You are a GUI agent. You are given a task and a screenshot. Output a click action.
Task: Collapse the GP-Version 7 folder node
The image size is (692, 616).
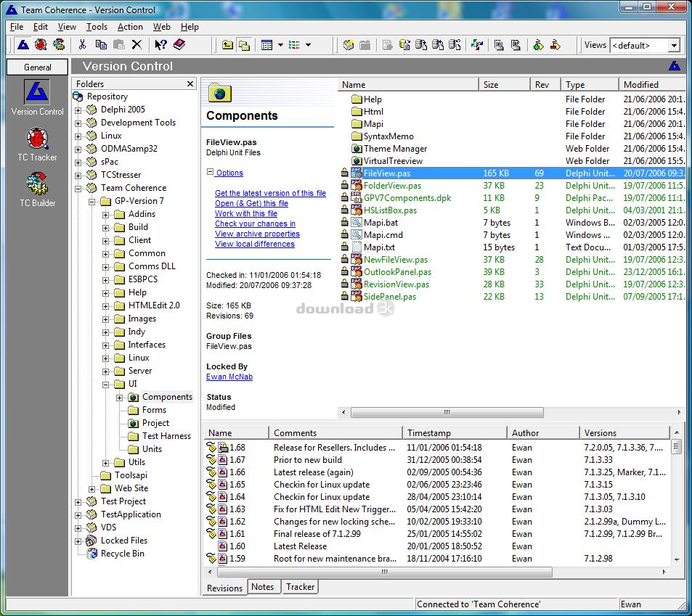[x=91, y=202]
